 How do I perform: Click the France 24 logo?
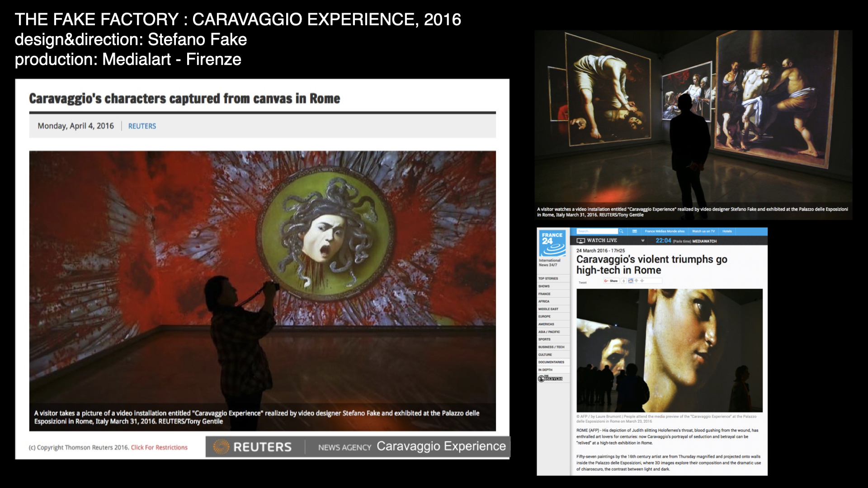552,244
